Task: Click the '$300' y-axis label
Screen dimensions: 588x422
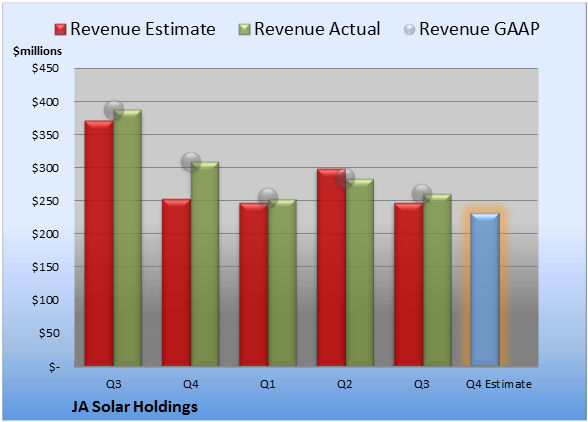Action: click(x=45, y=168)
